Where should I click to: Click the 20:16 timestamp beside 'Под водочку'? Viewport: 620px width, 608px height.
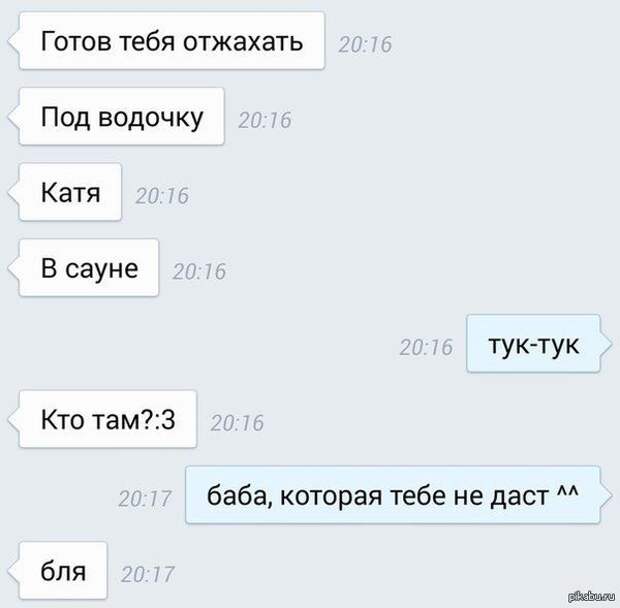[x=265, y=120]
